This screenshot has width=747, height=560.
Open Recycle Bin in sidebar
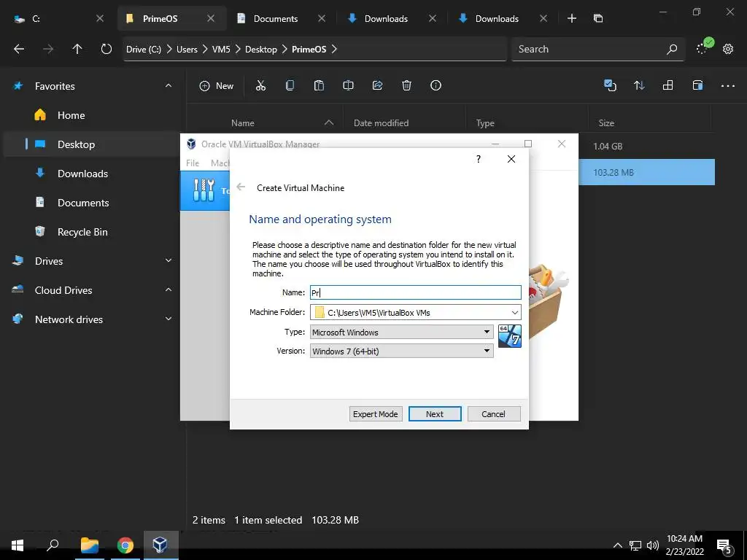(82, 232)
